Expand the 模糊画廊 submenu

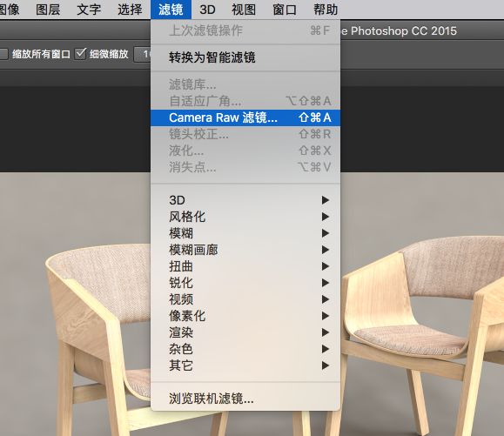coord(245,250)
